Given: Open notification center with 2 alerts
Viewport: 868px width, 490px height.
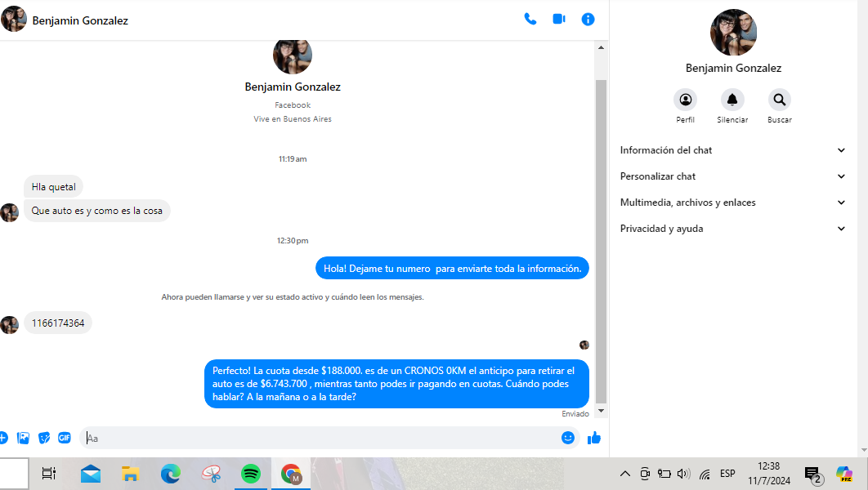Looking at the screenshot, I should (814, 474).
